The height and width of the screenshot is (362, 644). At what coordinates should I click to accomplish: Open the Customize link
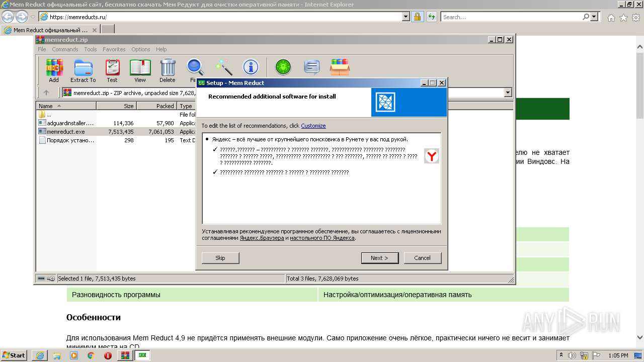(x=313, y=126)
